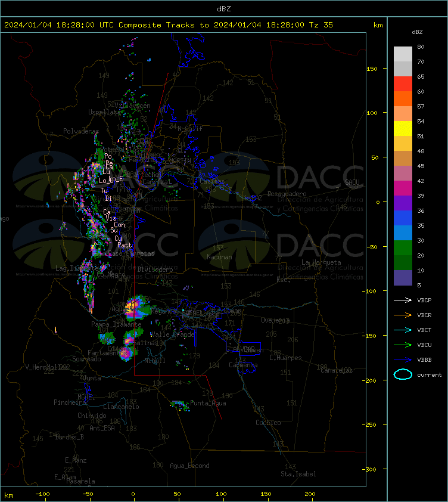The image size is (448, 502).
Task: Click the Pincheira map label
Action: point(70,402)
